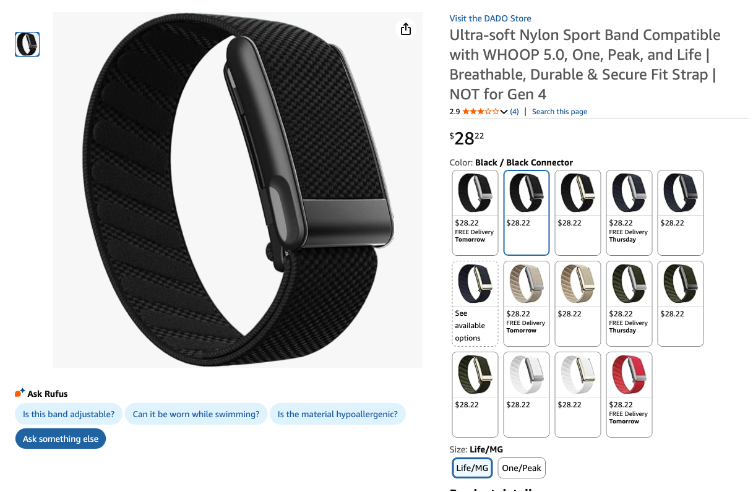Select the Life/MG size option
Screen dimensions: 752x492
pos(472,468)
